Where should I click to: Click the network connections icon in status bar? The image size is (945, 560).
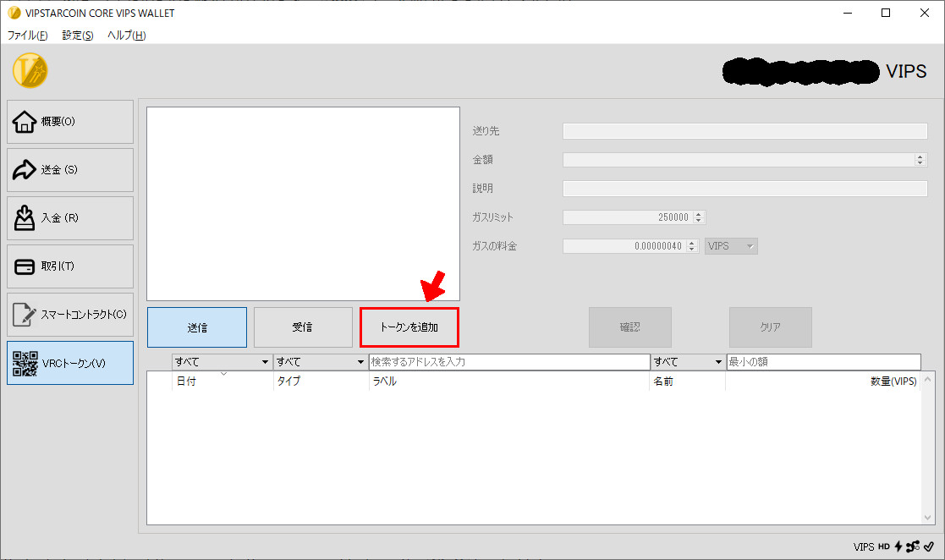point(912,546)
